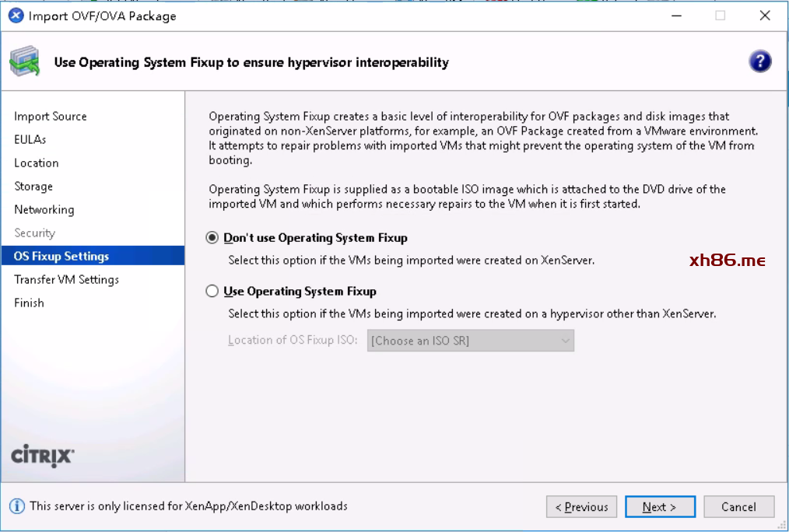Click the import package wizard header icon
Viewport: 789px width, 532px height.
(x=24, y=62)
